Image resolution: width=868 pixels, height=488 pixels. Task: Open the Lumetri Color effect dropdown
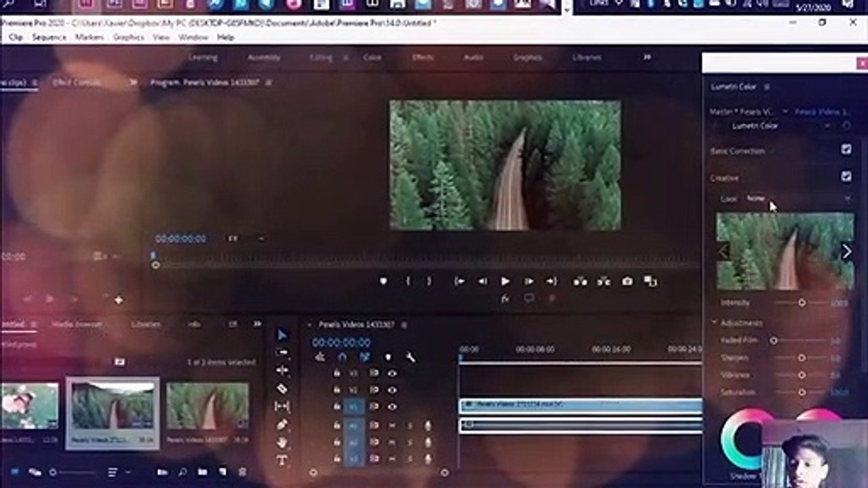[827, 126]
